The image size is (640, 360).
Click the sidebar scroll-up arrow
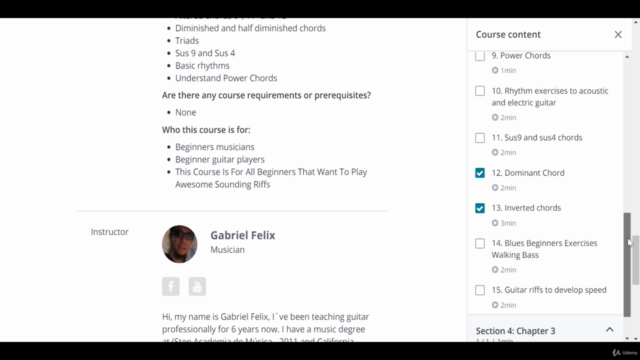(x=627, y=57)
